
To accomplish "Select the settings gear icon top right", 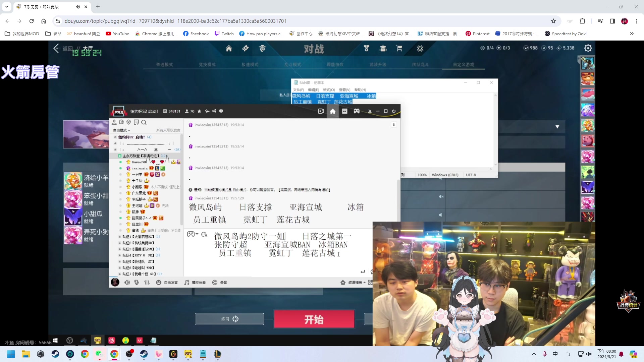I will pyautogui.click(x=588, y=48).
